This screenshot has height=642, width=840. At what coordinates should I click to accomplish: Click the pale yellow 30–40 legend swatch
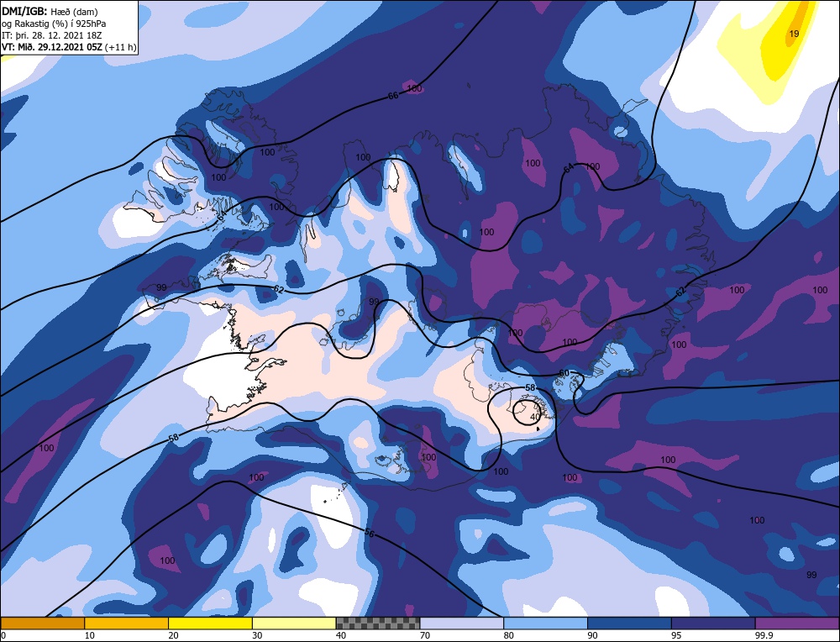[294, 623]
